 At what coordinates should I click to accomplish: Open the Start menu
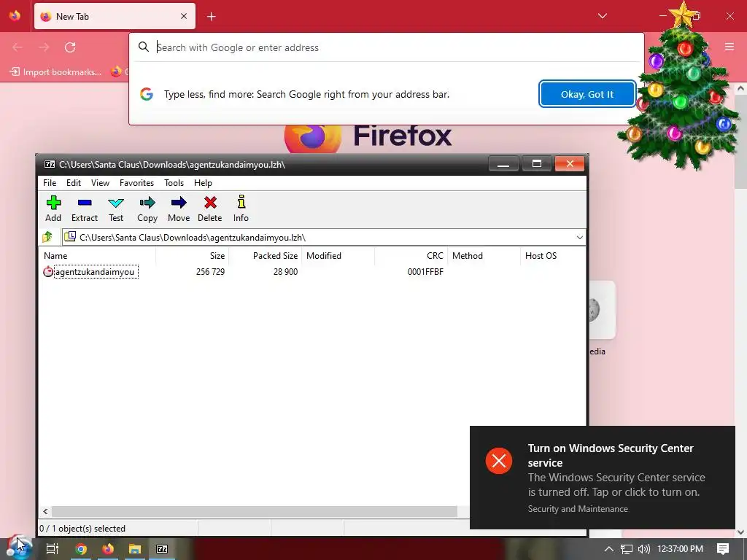(x=18, y=548)
